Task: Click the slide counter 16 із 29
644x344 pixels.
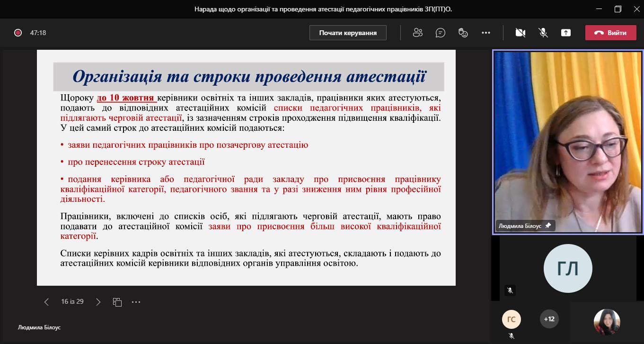Action: coord(72,302)
